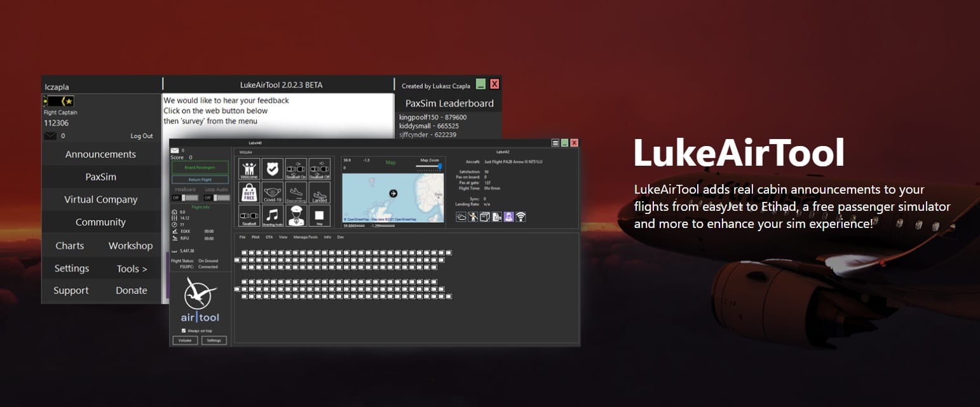This screenshot has width=980, height=407.
Task: Toggle the Loop Audio switch
Action: tap(215, 197)
